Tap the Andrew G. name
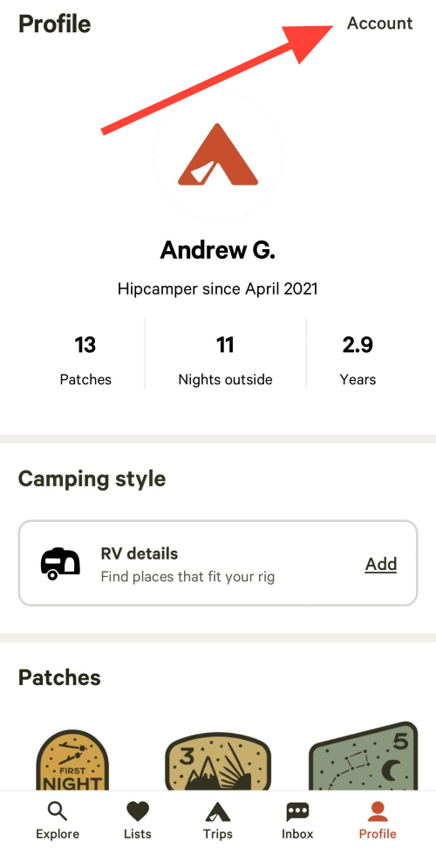 pos(218,251)
